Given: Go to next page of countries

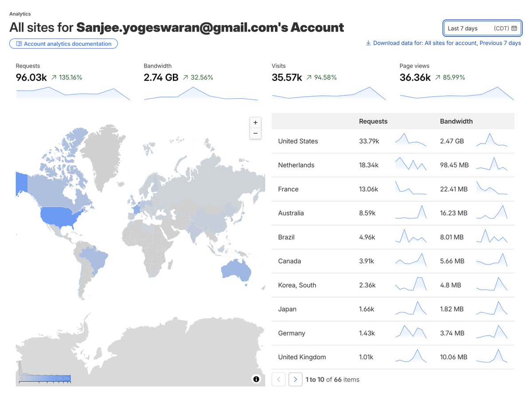Looking at the screenshot, I should click(x=296, y=379).
